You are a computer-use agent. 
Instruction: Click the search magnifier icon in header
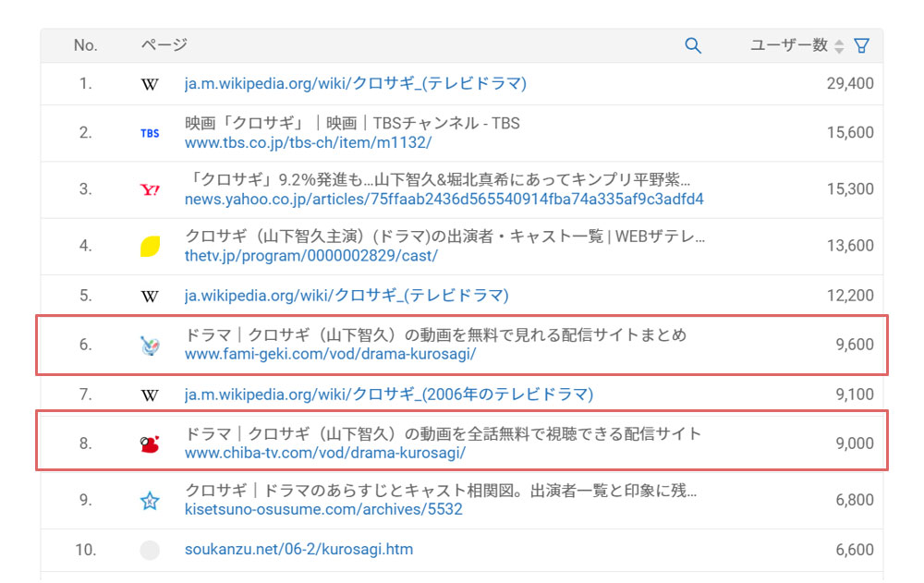click(x=692, y=45)
